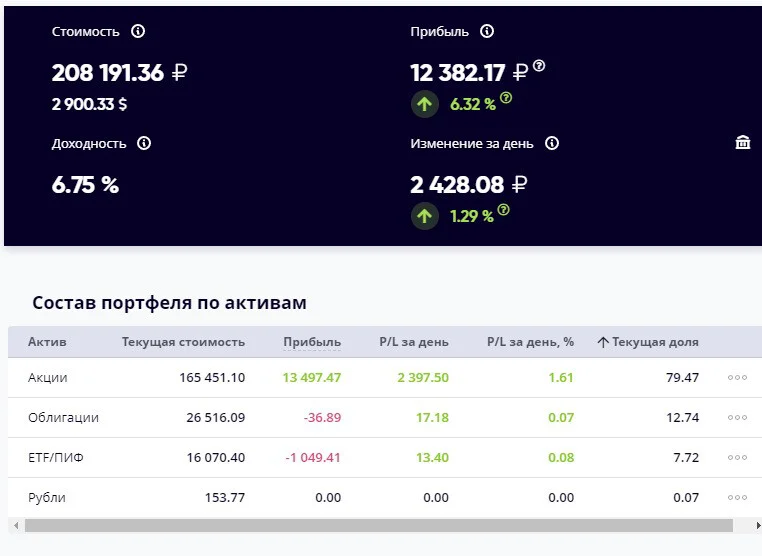Click info icon next to Прибыль heading
The height and width of the screenshot is (556, 762).
tap(487, 32)
